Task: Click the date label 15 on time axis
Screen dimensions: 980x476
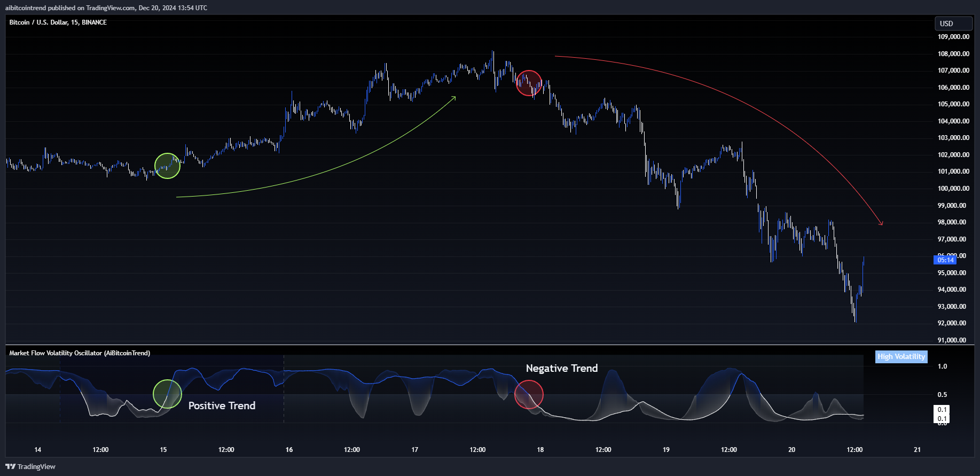Action: click(163, 450)
